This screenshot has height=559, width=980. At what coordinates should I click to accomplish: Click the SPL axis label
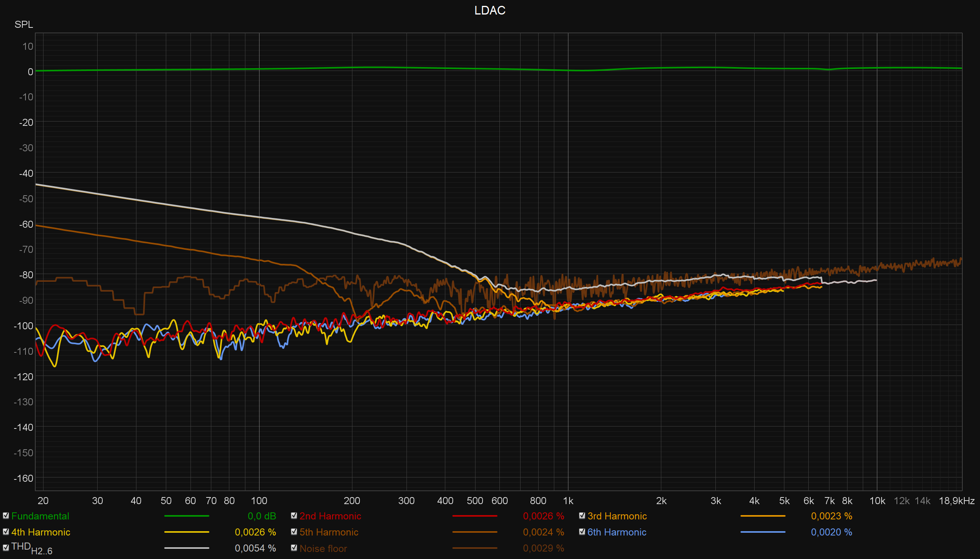[x=24, y=25]
